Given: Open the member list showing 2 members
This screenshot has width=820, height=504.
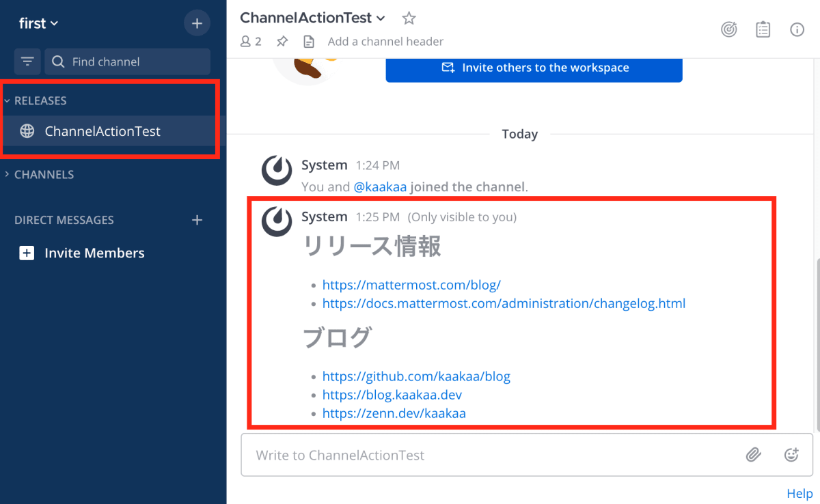Looking at the screenshot, I should point(251,42).
